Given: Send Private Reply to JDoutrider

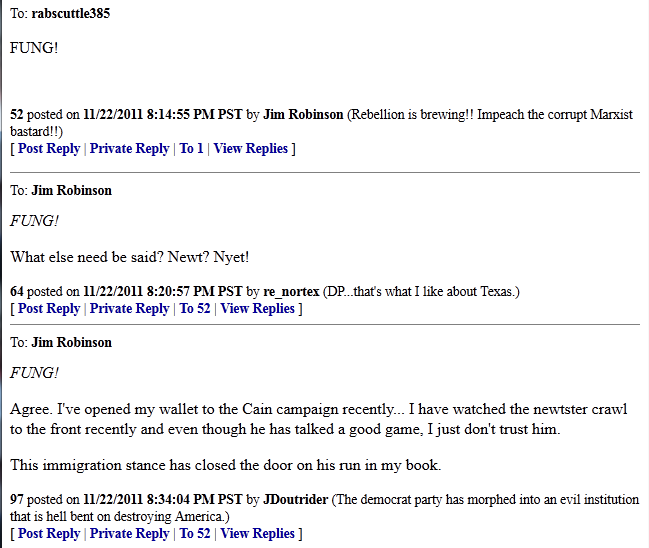Looking at the screenshot, I should coord(130,534).
